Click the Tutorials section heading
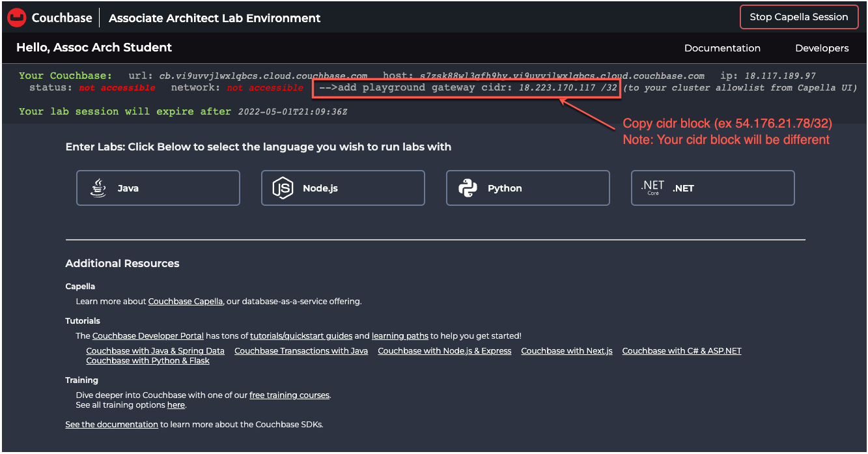 click(x=83, y=321)
